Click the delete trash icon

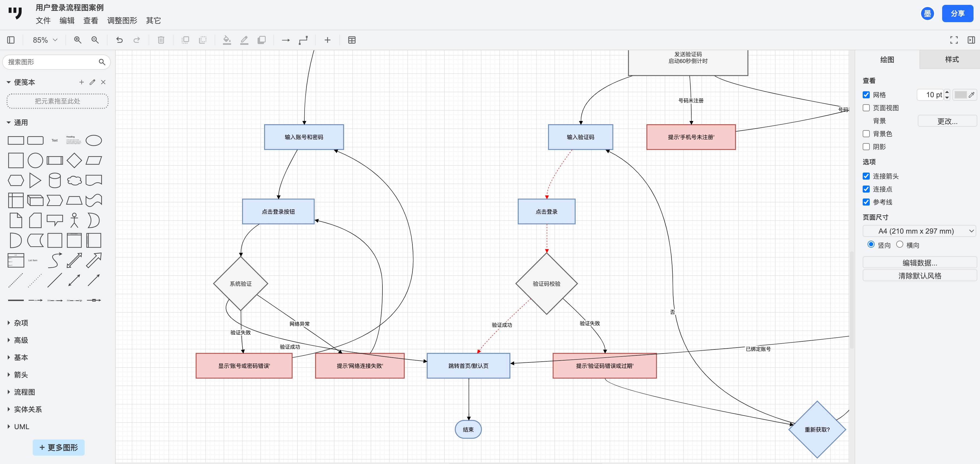161,40
